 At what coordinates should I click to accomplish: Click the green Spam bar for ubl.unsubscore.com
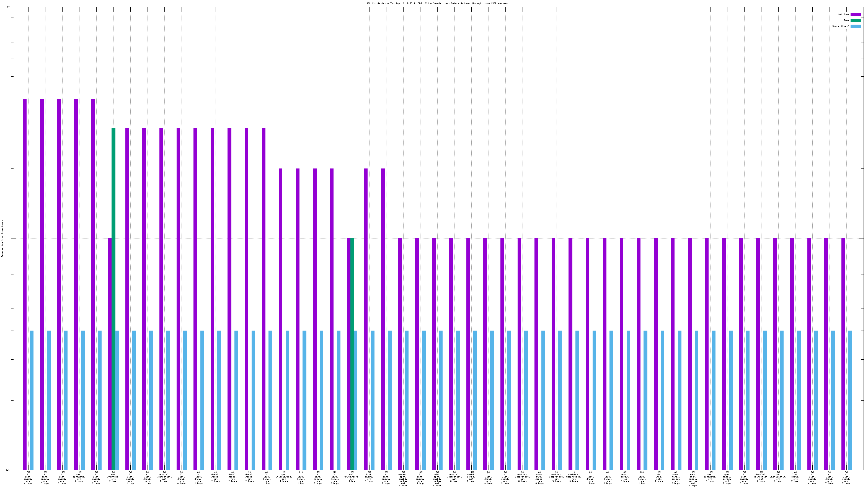click(x=352, y=354)
